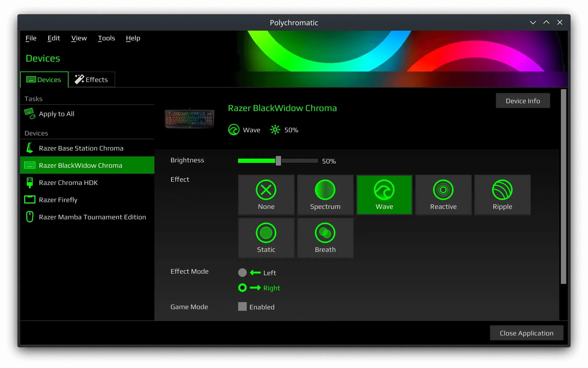The image size is (588, 368).
Task: Select the None effect icon
Action: (266, 190)
